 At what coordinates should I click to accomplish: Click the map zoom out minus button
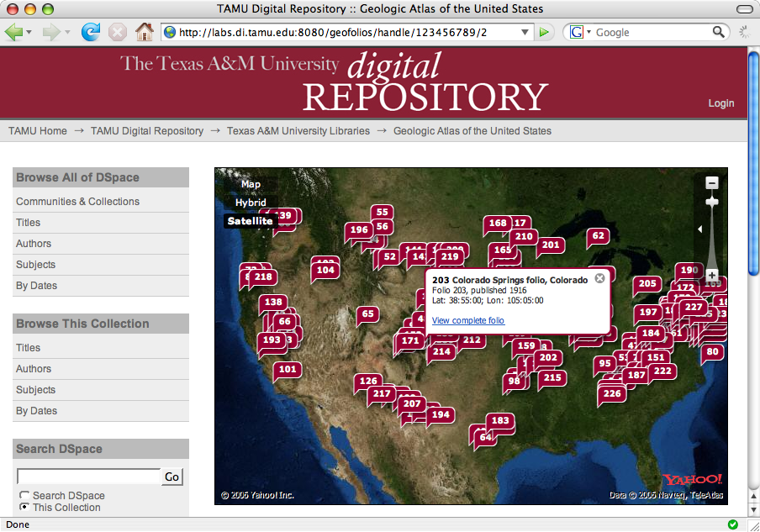[711, 183]
